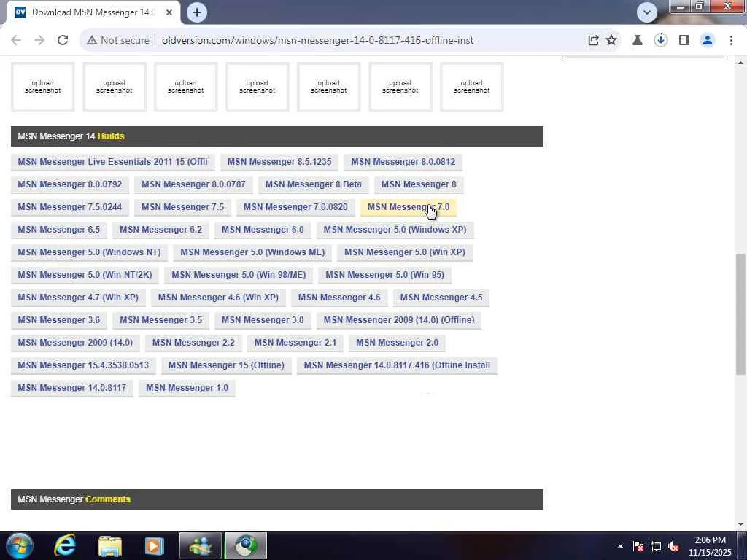Click the first upload screenshot box
747x560 pixels.
tap(43, 87)
